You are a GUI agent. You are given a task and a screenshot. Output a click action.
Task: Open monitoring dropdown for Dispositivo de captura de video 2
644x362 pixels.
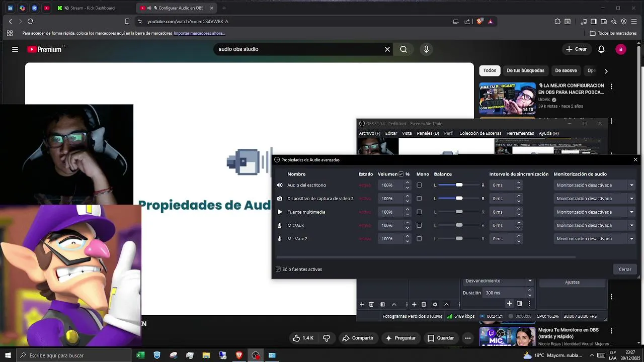[595, 199]
